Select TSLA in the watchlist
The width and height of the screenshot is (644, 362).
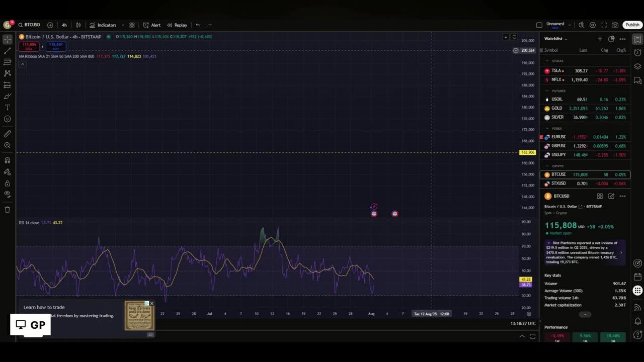[585, 71]
